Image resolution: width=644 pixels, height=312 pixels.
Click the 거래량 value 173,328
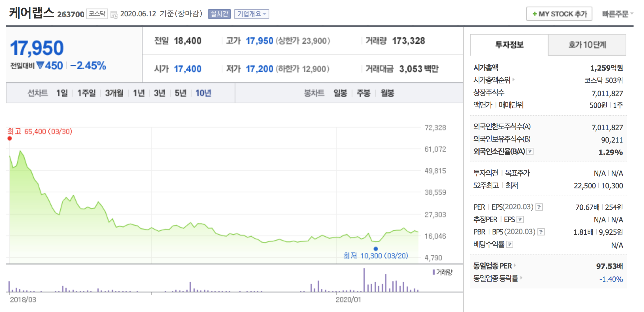[409, 41]
